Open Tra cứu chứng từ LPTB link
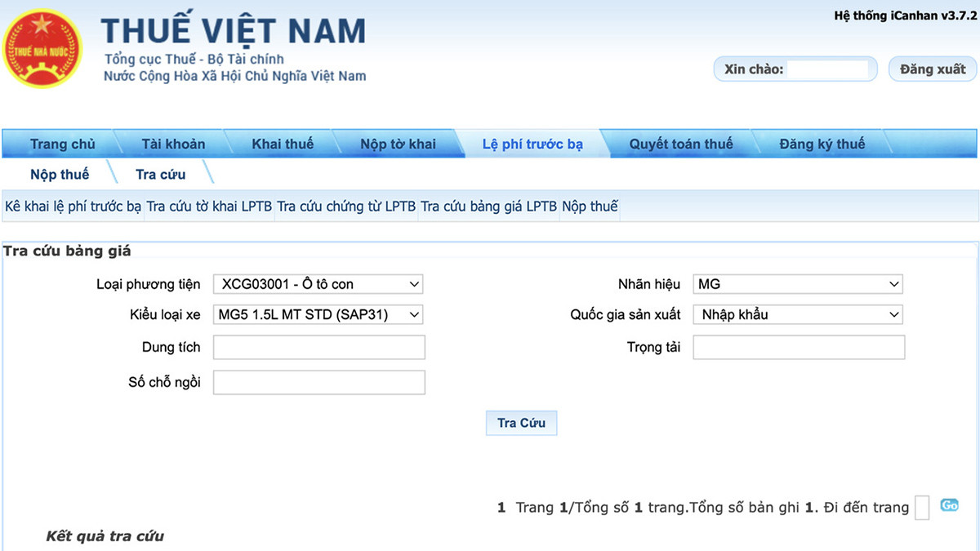Viewport: 980px width, 551px height. coord(347,207)
